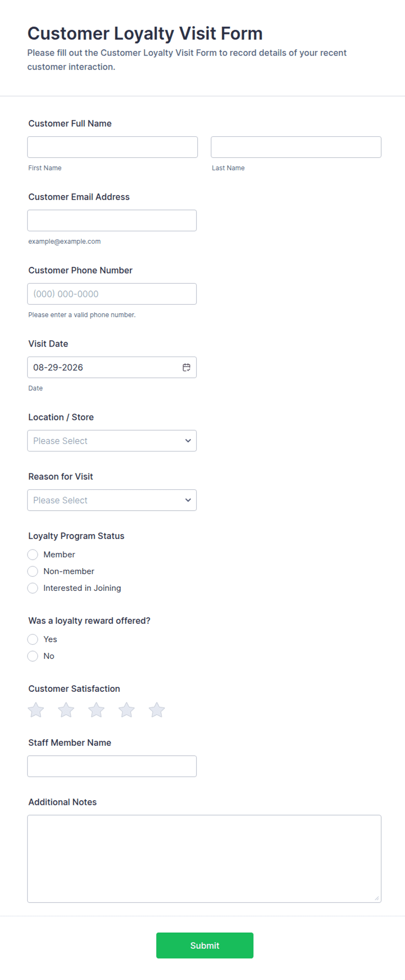Focus the Staff Member Name input

point(112,766)
